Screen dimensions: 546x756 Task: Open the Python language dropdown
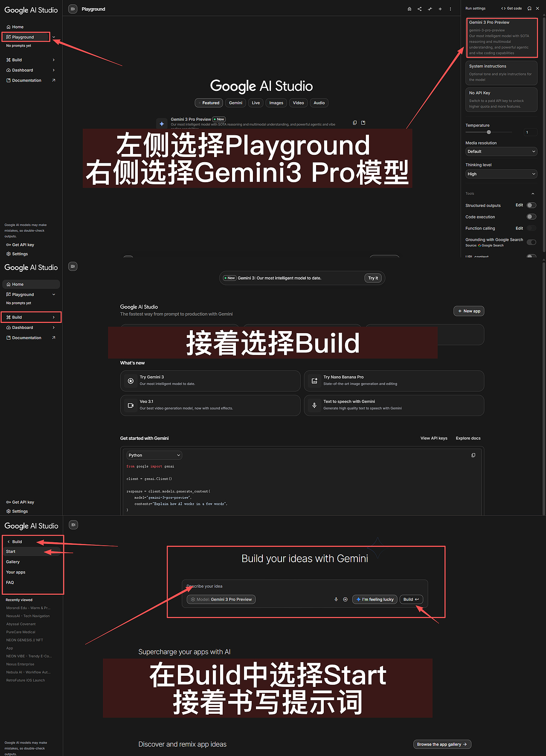click(x=154, y=455)
